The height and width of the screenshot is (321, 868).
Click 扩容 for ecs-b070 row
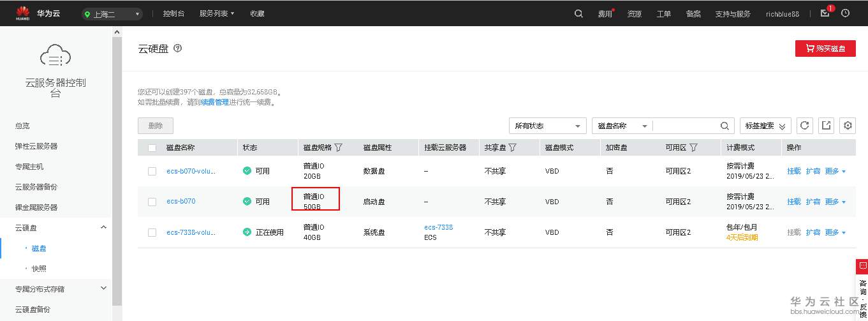coord(813,202)
